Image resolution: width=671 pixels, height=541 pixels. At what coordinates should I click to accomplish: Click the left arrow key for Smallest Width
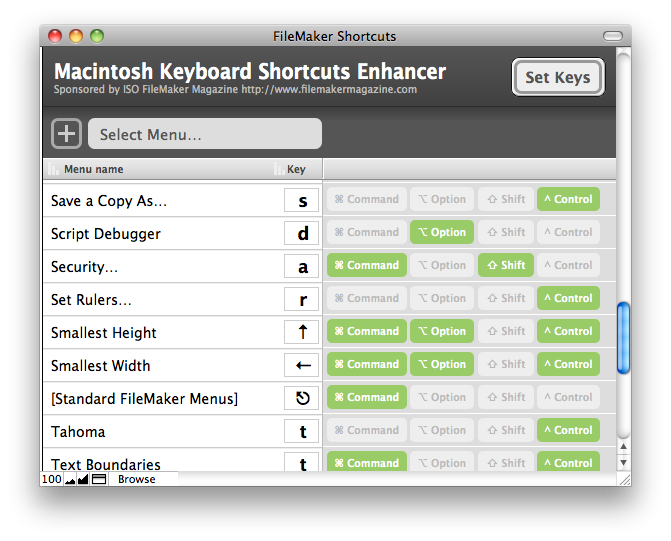pos(302,365)
